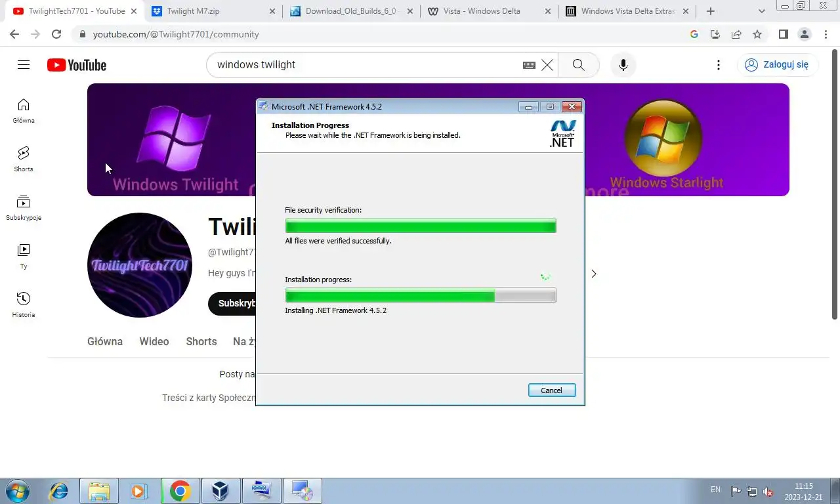View site information lock icon
Image resolution: width=840 pixels, height=504 pixels.
[81, 34]
